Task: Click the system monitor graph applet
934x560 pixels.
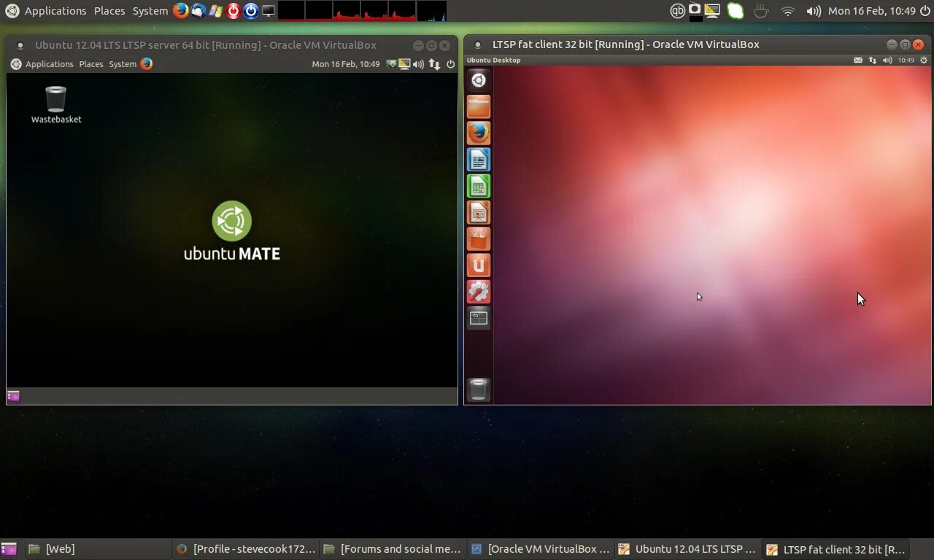Action: [x=362, y=11]
